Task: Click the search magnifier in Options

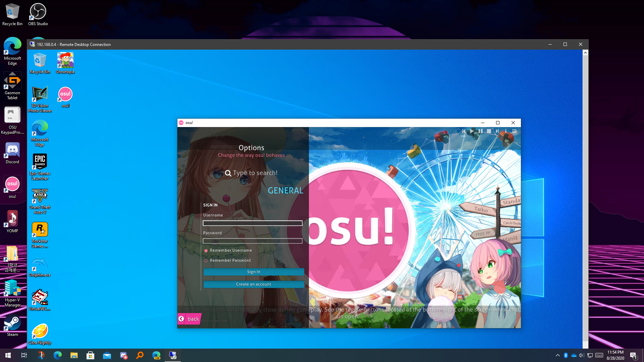Action: pyautogui.click(x=228, y=173)
